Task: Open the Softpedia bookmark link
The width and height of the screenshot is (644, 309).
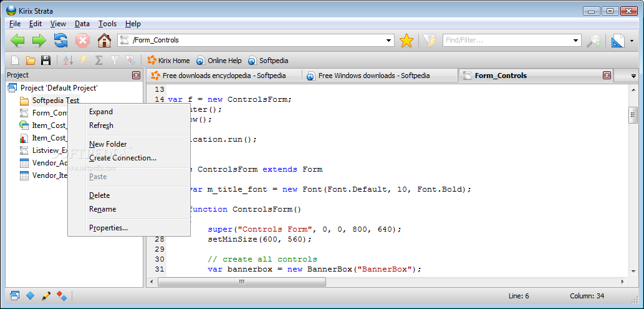Action: (268, 61)
